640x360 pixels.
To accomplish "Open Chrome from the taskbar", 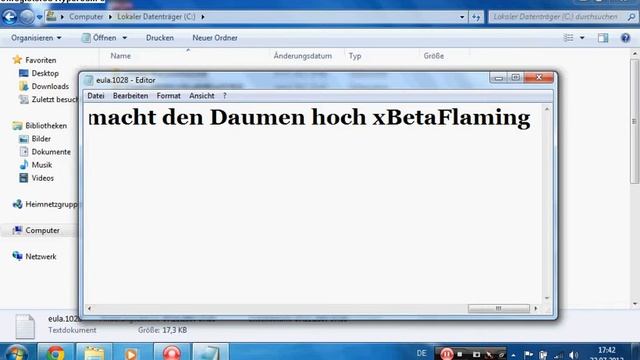I will click(x=56, y=353).
